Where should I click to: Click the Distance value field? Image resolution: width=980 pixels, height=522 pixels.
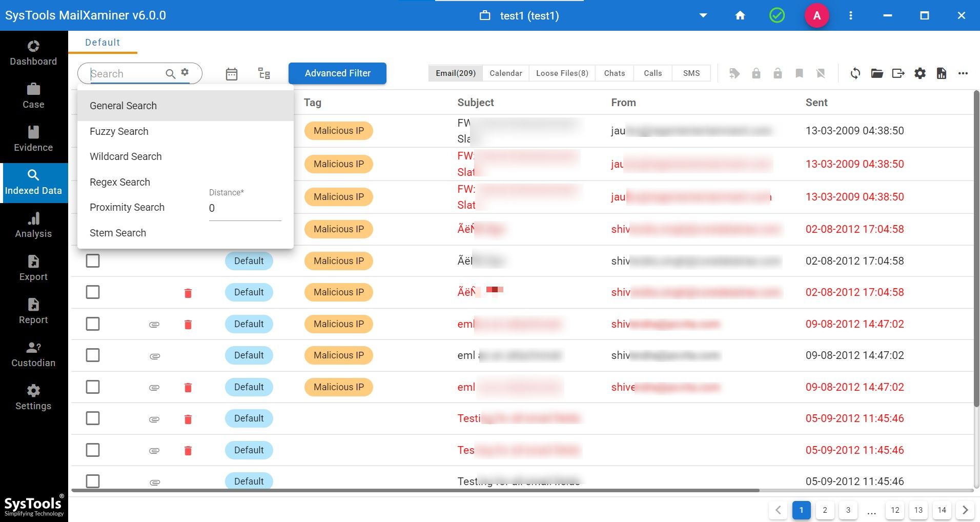(245, 208)
